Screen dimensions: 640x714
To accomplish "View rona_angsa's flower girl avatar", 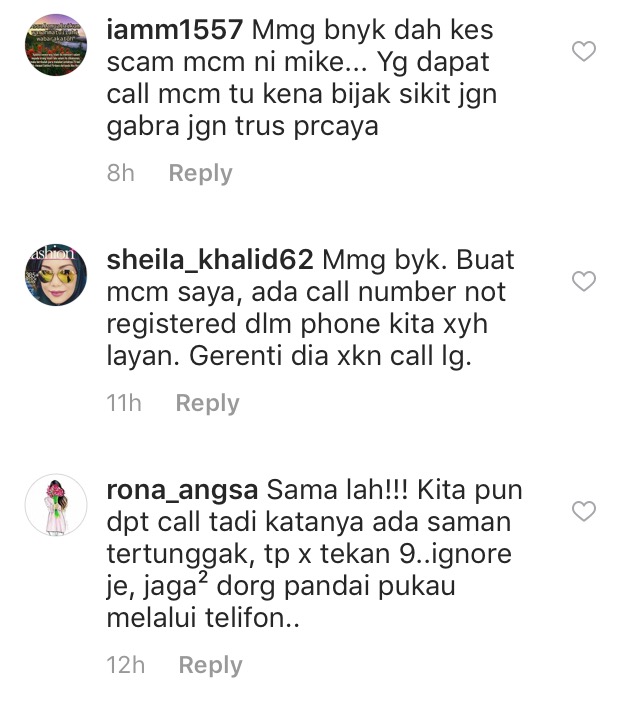I will point(56,505).
